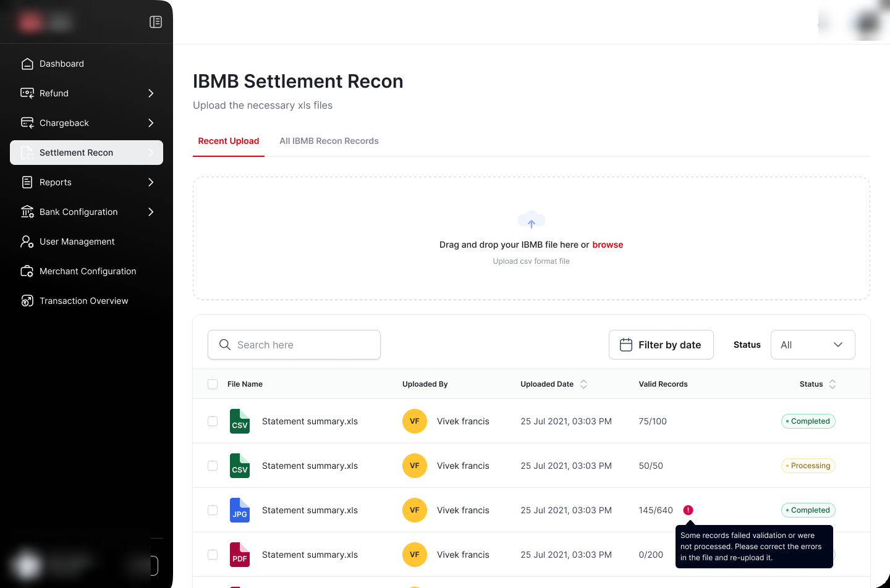Click the Refund icon in sidebar
The width and height of the screenshot is (890, 588).
[x=27, y=93]
